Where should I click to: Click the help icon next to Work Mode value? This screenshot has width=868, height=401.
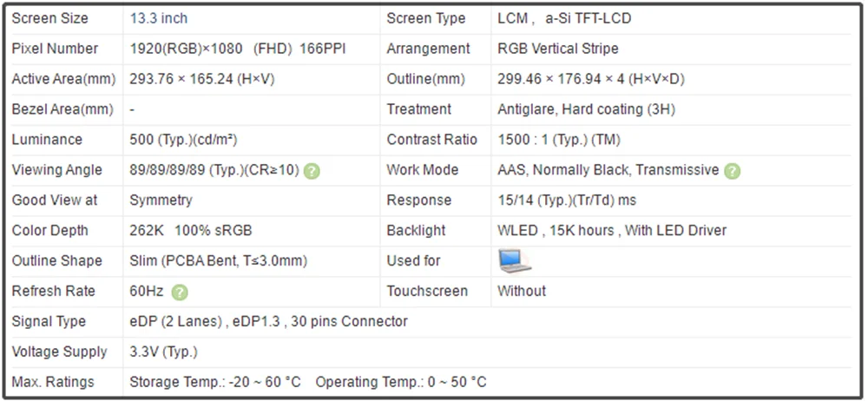tap(732, 171)
